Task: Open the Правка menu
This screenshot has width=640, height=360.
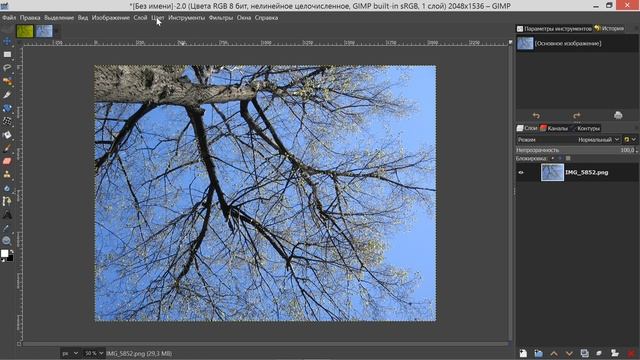Action: (x=30, y=18)
